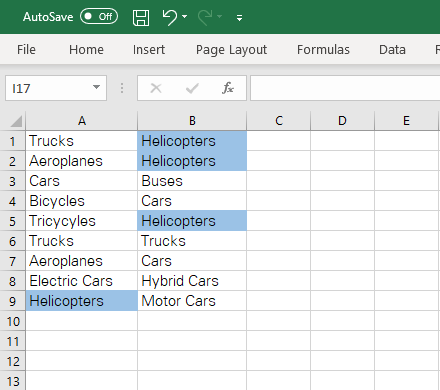Click cell A6 containing Trucks

[x=82, y=241]
